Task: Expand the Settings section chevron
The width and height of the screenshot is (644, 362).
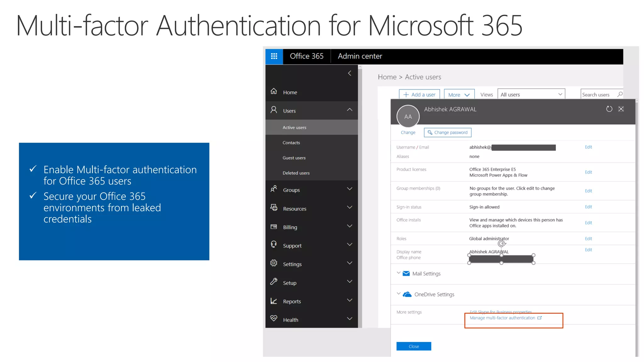Action: pos(349,263)
